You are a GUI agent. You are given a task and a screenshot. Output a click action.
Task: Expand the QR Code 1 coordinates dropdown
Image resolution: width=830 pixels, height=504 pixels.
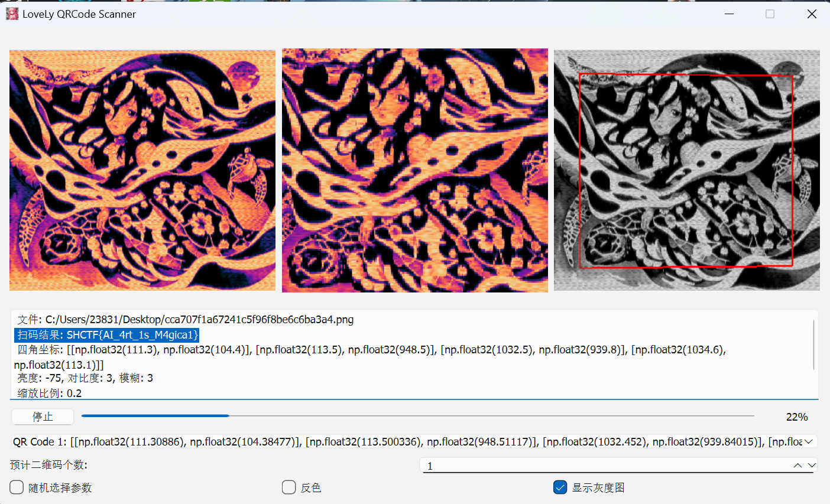(x=808, y=441)
